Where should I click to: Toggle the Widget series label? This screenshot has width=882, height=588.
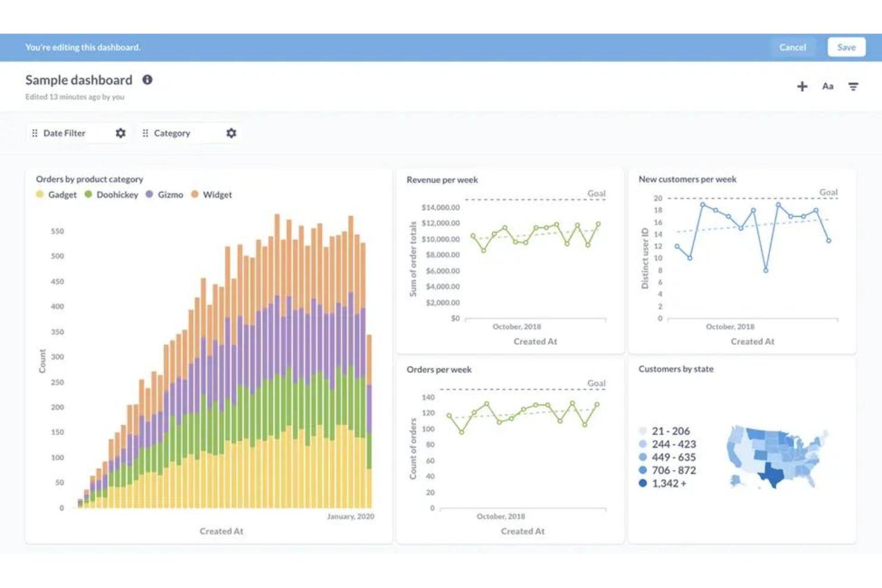coord(218,195)
